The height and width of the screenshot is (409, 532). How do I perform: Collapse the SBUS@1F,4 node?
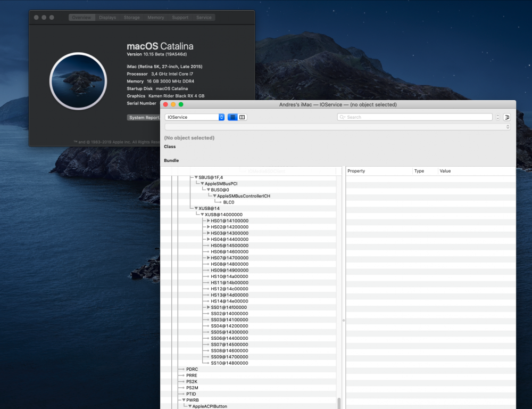[196, 177]
